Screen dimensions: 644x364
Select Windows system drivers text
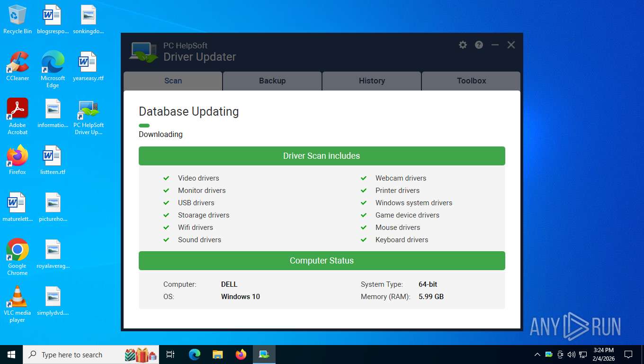(414, 203)
